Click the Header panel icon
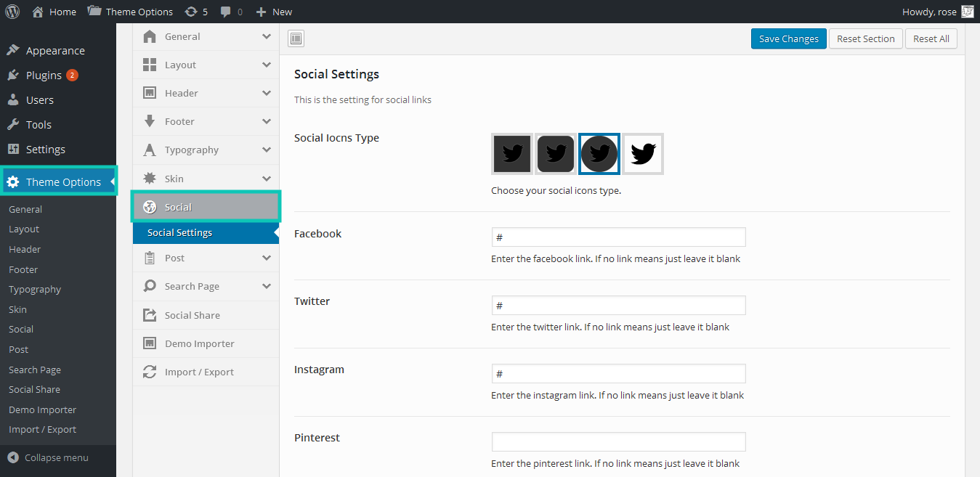Image resolution: width=980 pixels, height=477 pixels. click(x=150, y=93)
